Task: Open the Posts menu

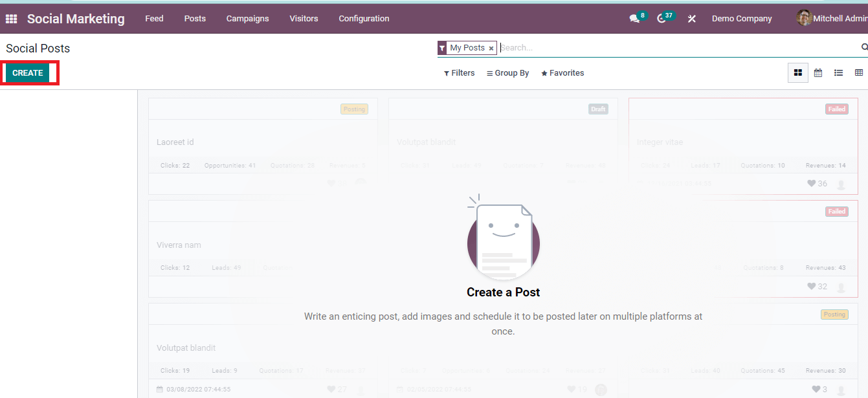Action: [195, 19]
